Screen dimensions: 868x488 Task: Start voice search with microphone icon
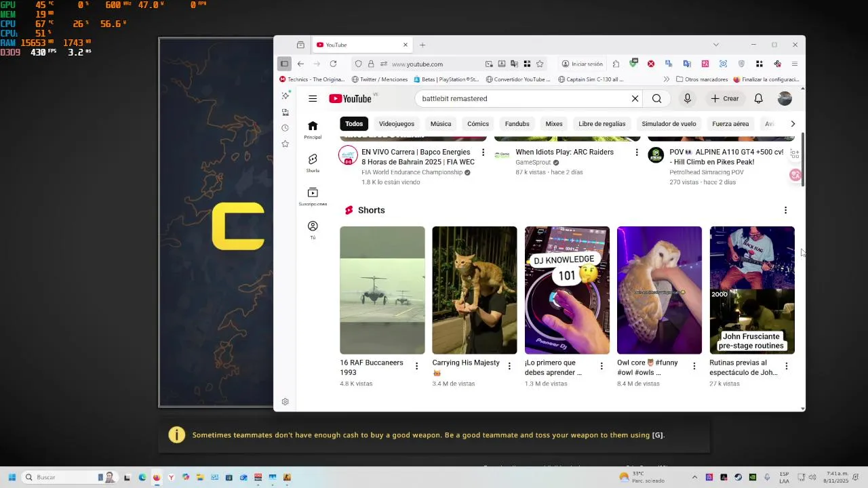687,98
